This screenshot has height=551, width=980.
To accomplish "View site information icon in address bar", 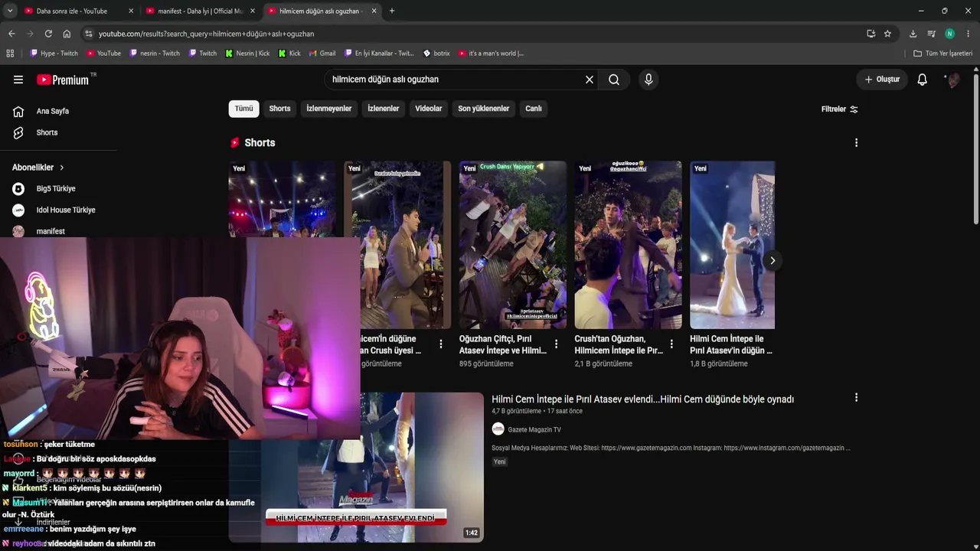I will click(x=89, y=34).
